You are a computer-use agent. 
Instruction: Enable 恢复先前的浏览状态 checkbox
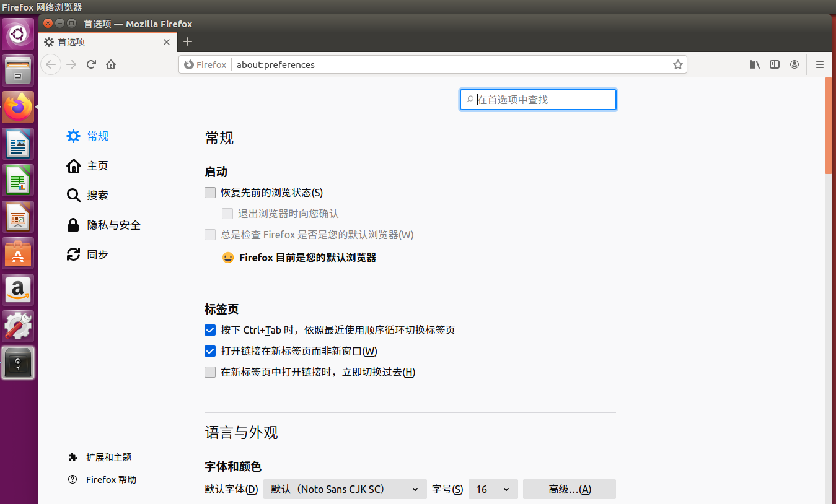coord(210,193)
